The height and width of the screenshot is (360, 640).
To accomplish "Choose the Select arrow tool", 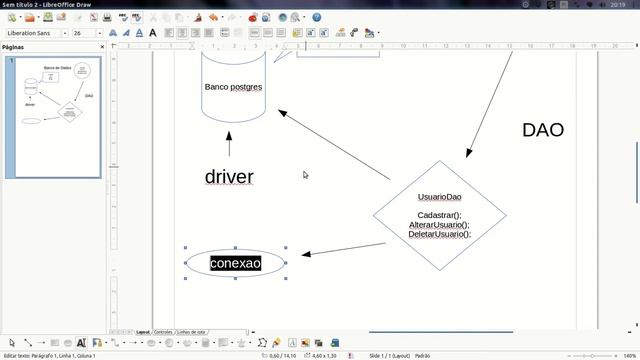I will tap(12, 343).
